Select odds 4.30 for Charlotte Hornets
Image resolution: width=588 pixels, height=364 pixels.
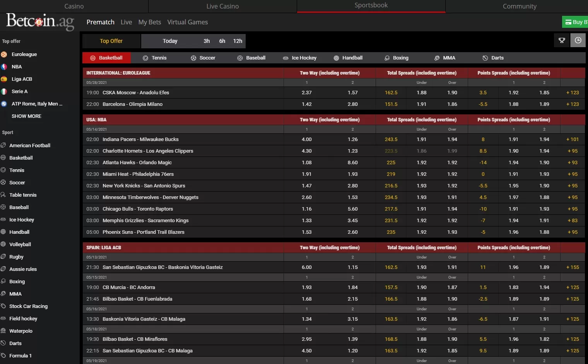[307, 151]
